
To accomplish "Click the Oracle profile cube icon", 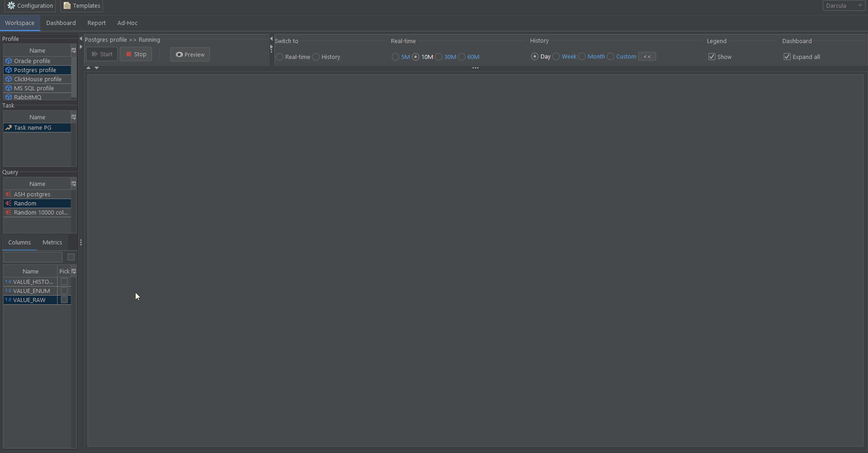I will 9,61.
